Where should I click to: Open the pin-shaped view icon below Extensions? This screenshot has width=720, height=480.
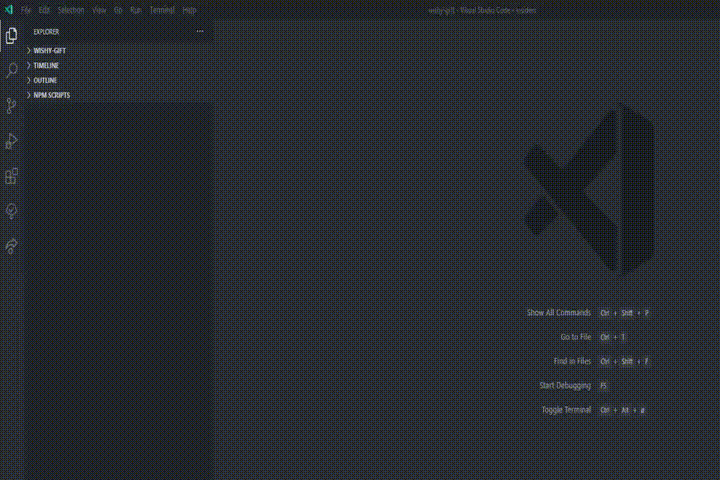click(x=11, y=211)
